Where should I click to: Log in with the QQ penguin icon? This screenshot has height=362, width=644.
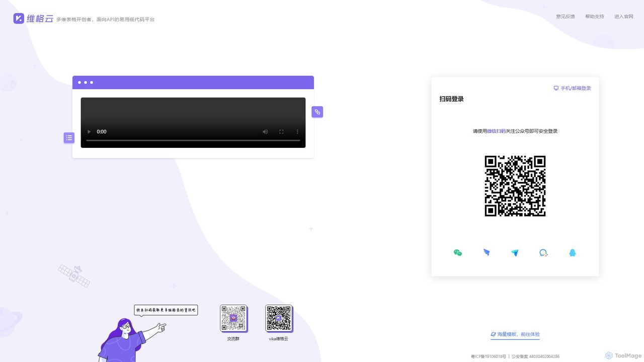point(572,253)
